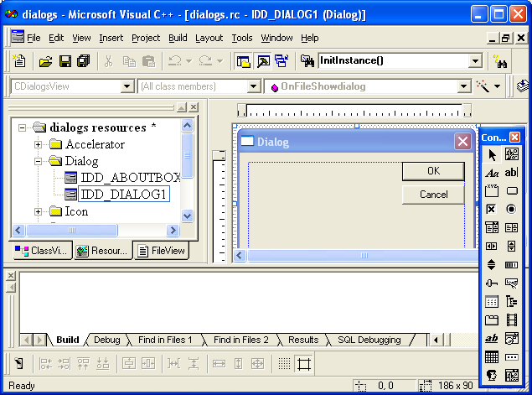Image resolution: width=532 pixels, height=395 pixels.
Task: Open the InitInstance() find combo dropdown
Action: [475, 61]
